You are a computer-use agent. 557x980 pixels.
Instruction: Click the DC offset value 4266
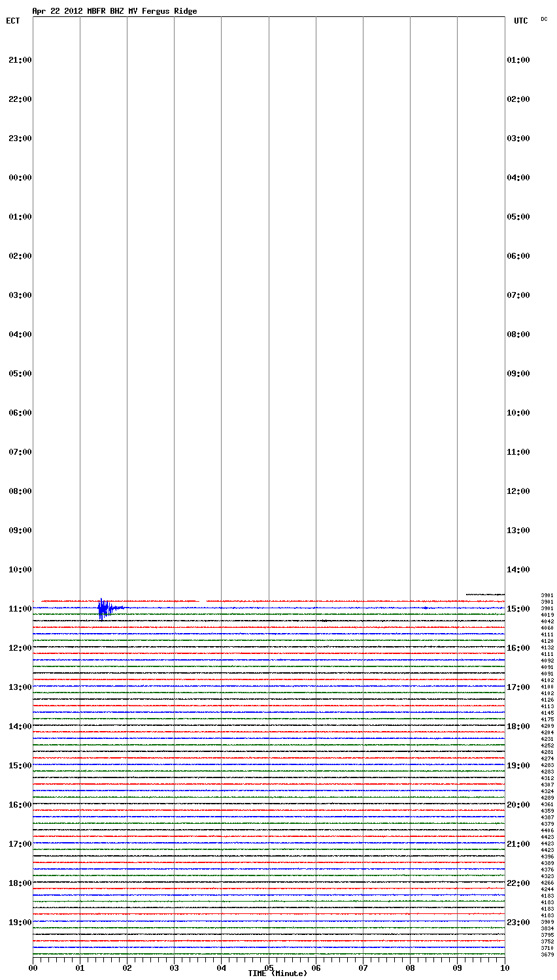[547, 883]
